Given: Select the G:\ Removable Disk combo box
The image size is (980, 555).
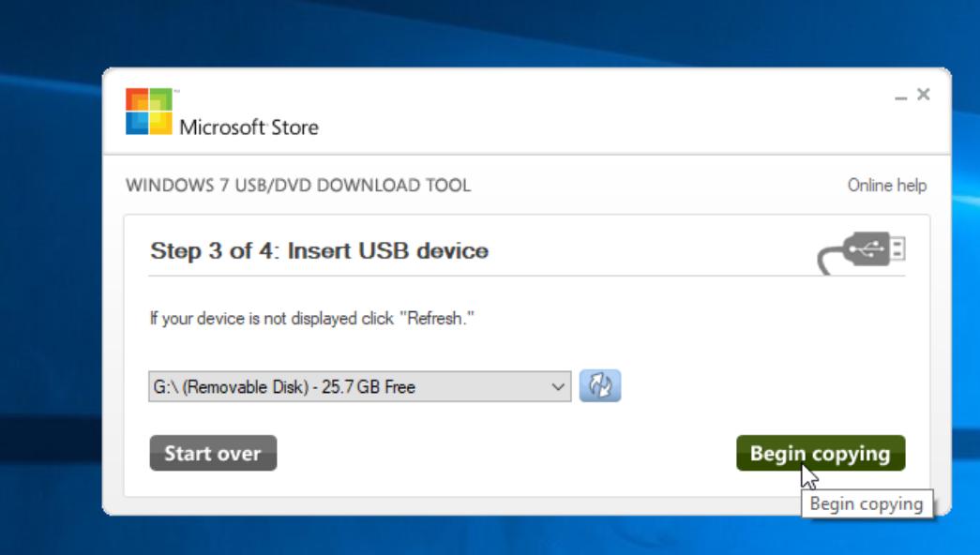Looking at the screenshot, I should 347,386.
